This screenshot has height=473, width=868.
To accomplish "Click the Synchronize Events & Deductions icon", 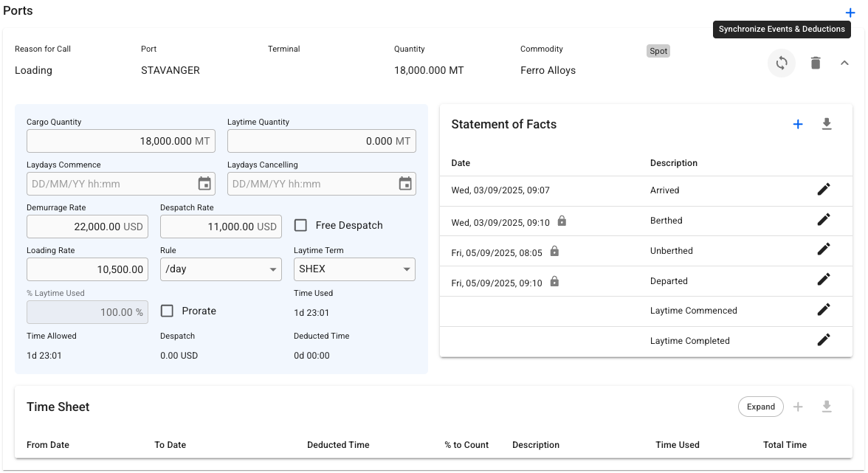I will pyautogui.click(x=782, y=63).
